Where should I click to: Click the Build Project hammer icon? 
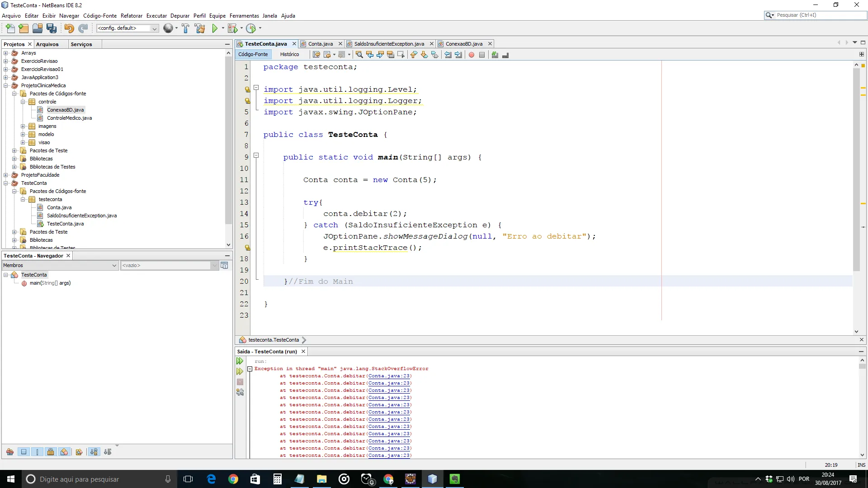185,28
